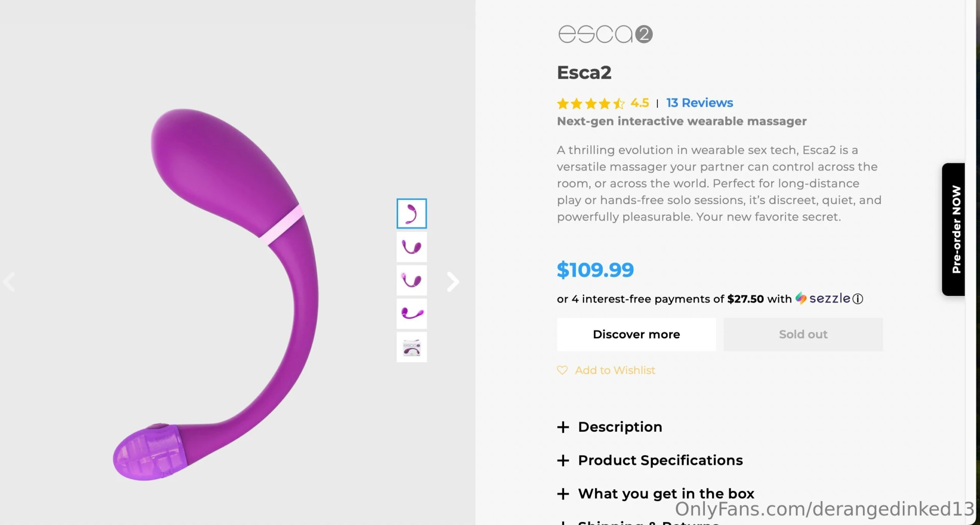The image size is (980, 525).
Task: Select the first highlighted gallery thumbnail
Action: tap(411, 214)
